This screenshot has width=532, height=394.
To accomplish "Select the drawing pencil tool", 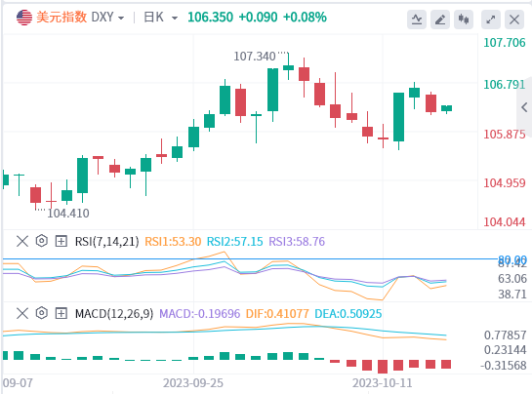I will 440,20.
